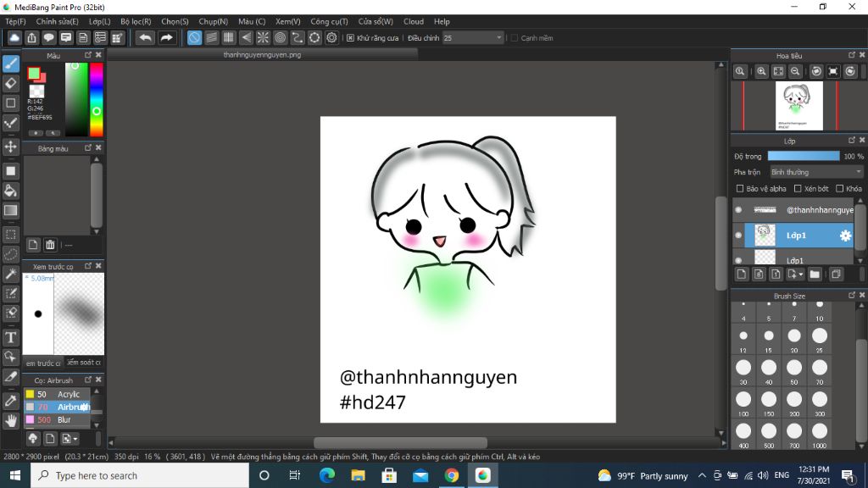Select the Move tool with four arrows

point(10,147)
